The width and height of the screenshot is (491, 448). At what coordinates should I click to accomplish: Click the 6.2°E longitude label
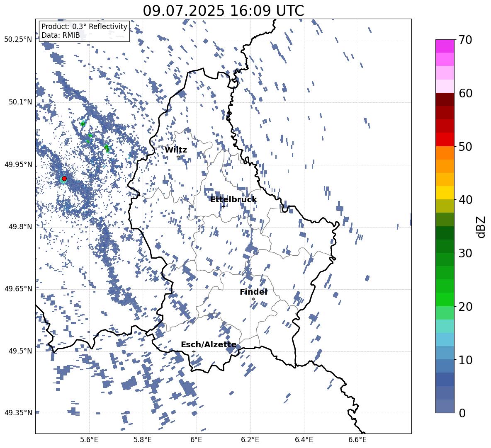tap(250, 440)
